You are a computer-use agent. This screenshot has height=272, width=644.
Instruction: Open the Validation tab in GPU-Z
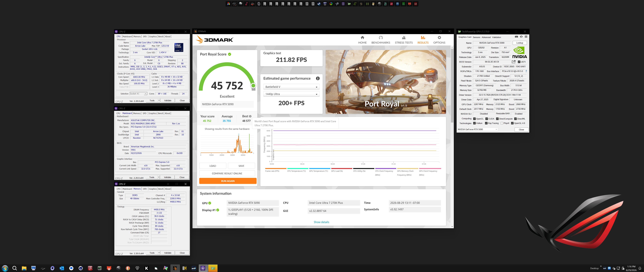tap(496, 37)
